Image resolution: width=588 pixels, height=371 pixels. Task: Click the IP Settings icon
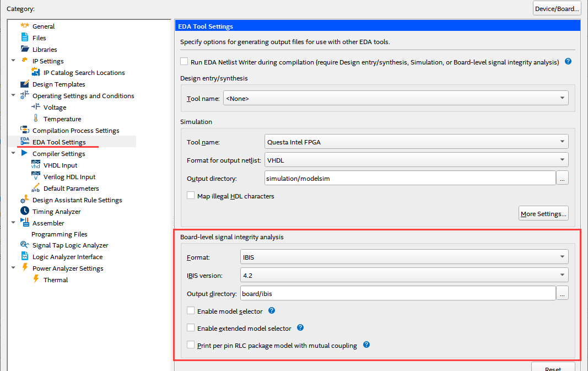pos(25,60)
